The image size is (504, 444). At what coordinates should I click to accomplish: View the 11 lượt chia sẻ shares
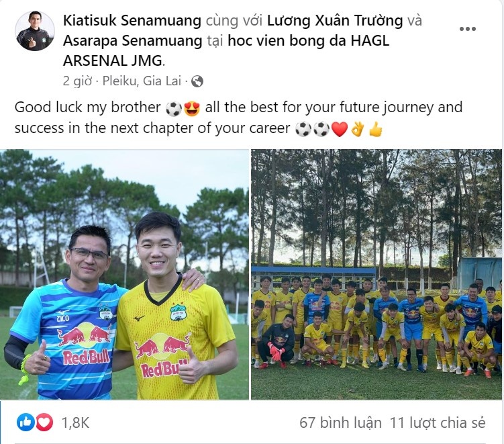pyautogui.click(x=438, y=423)
